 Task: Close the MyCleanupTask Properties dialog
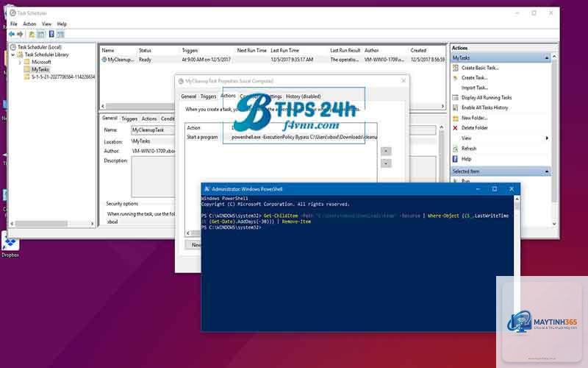point(404,81)
